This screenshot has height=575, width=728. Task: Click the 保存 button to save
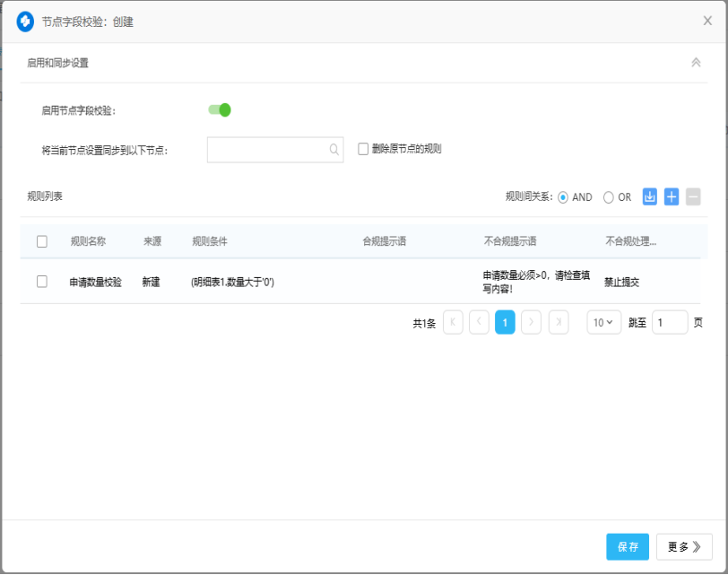coord(627,546)
